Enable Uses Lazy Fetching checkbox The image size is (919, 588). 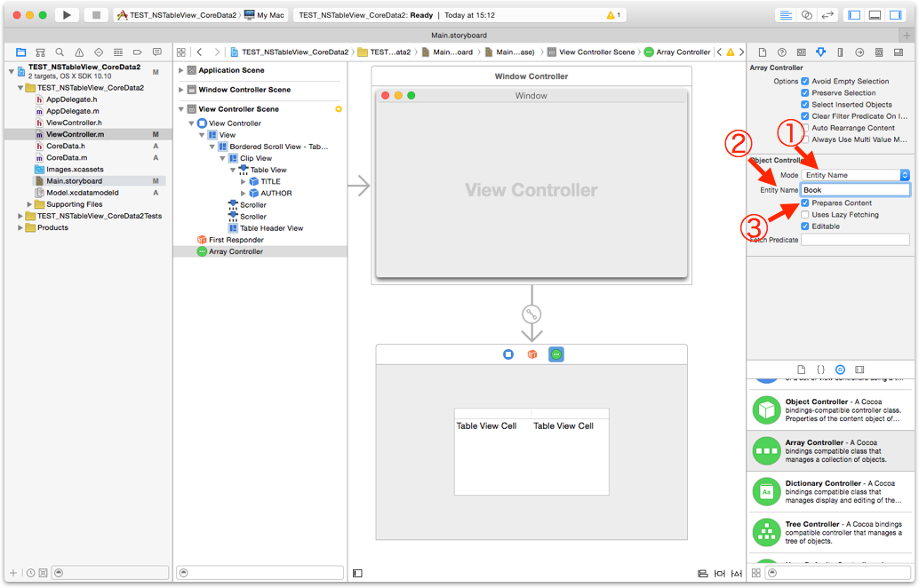(x=805, y=215)
